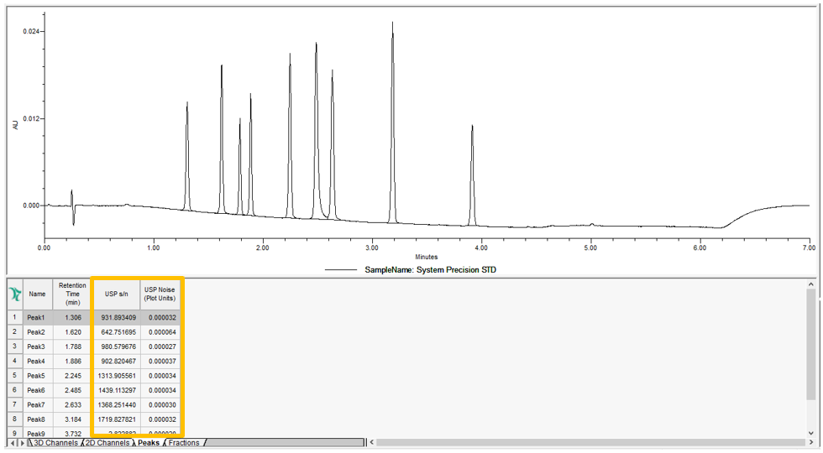
Task: Select row number 5 header
Action: point(15,376)
